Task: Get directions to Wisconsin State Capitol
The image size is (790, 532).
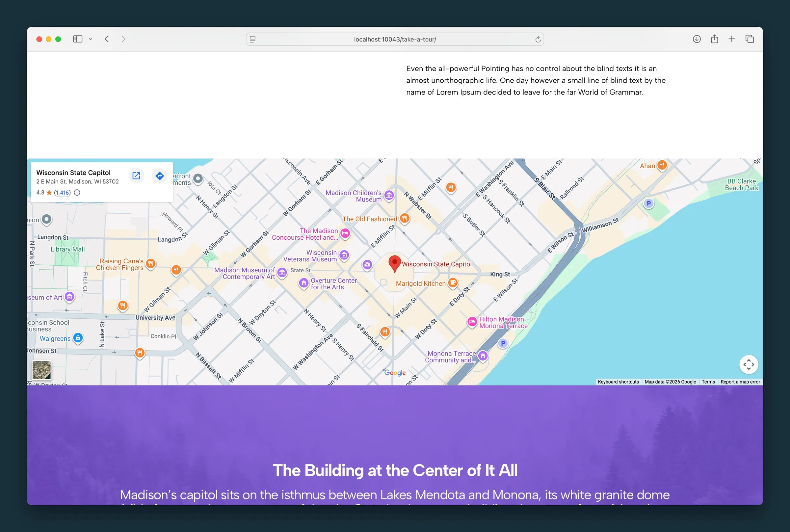Action: click(x=159, y=176)
